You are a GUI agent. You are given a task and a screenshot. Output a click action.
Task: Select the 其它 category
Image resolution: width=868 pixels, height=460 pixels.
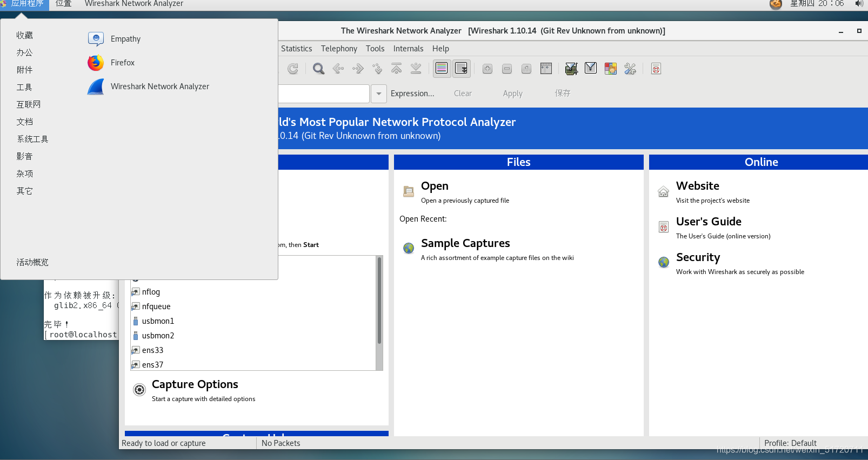24,191
